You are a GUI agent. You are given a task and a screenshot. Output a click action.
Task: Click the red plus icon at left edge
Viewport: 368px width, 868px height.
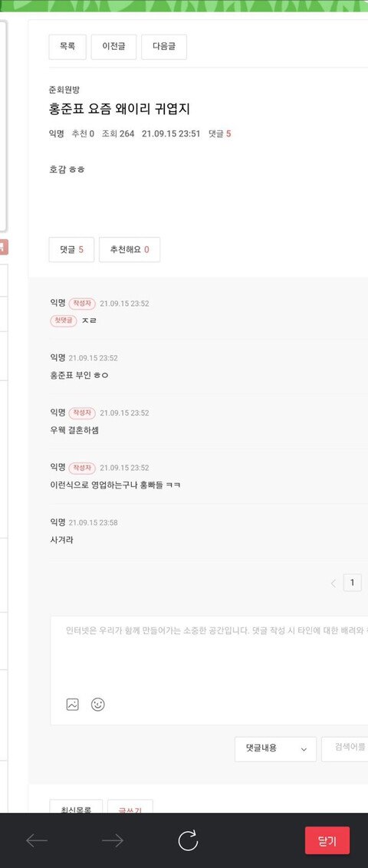(3, 247)
